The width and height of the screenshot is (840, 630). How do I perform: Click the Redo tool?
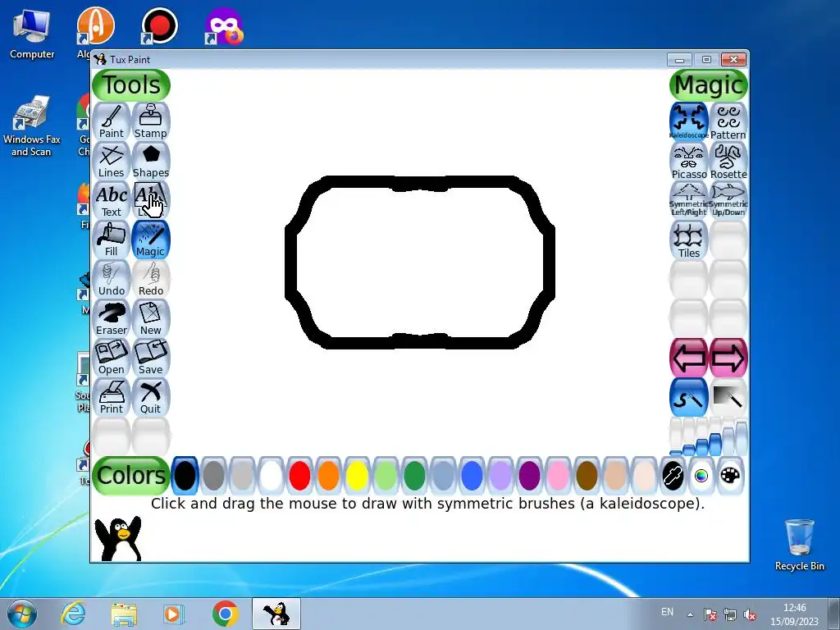point(151,279)
